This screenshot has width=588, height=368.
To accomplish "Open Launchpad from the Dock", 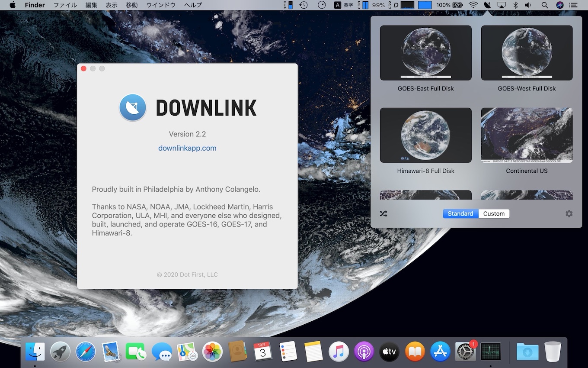I will pos(60,352).
